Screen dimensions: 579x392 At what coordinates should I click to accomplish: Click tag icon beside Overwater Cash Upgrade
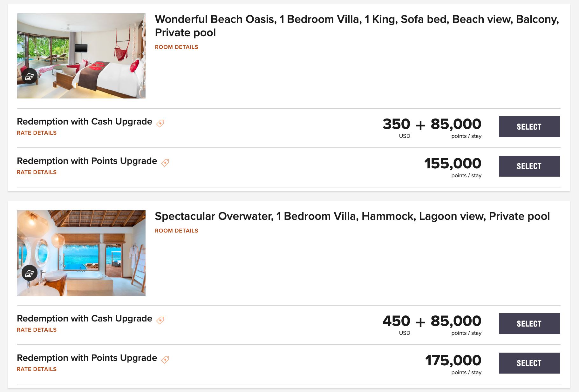[x=160, y=320]
